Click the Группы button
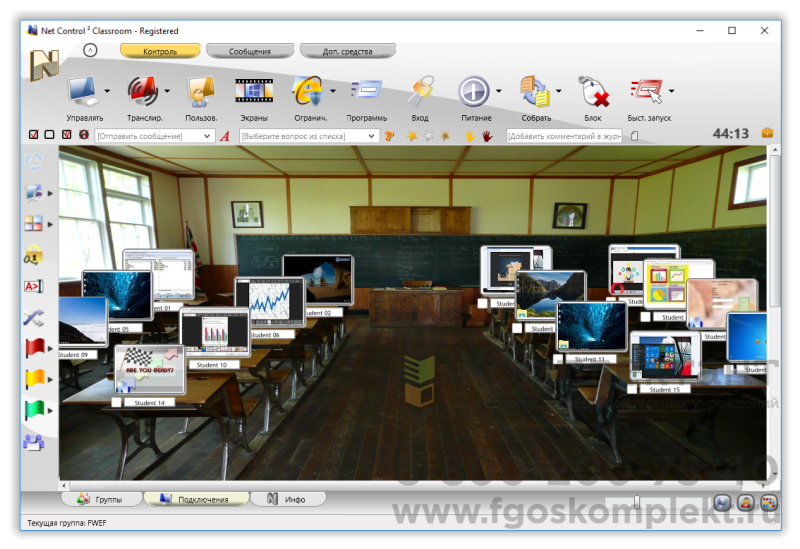Screen dimensions: 800x549 click(100, 499)
